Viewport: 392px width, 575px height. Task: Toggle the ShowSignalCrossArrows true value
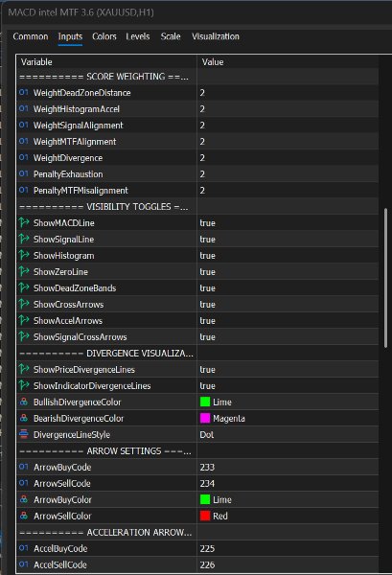point(288,337)
